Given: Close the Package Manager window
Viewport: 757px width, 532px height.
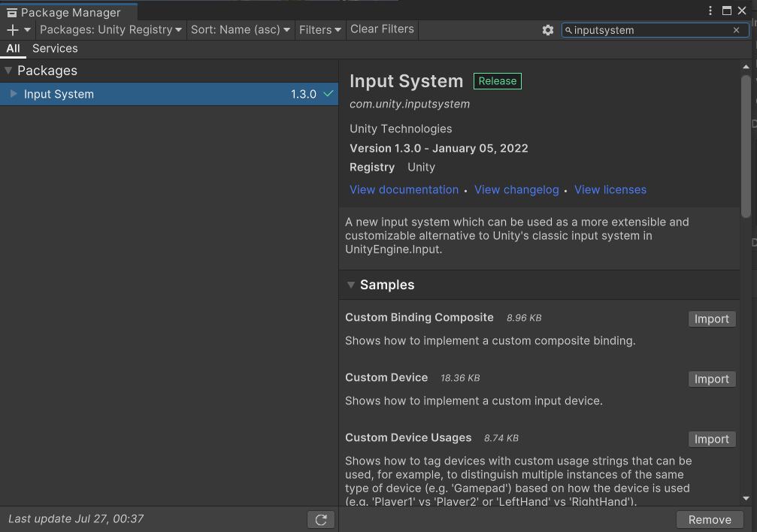Looking at the screenshot, I should coord(742,11).
